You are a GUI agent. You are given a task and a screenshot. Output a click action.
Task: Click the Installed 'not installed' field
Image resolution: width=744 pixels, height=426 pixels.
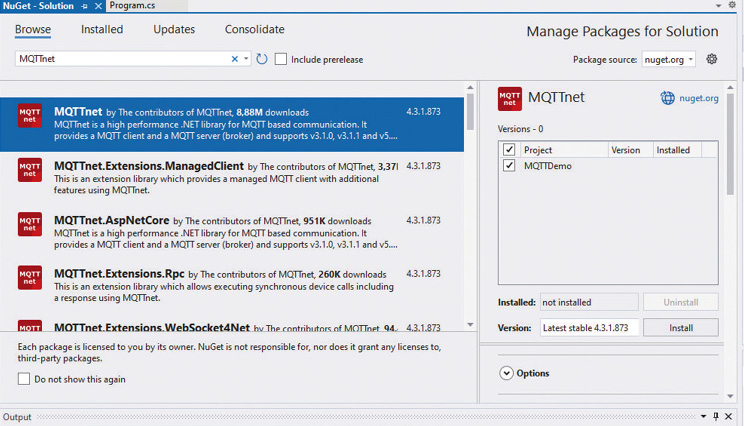click(589, 302)
